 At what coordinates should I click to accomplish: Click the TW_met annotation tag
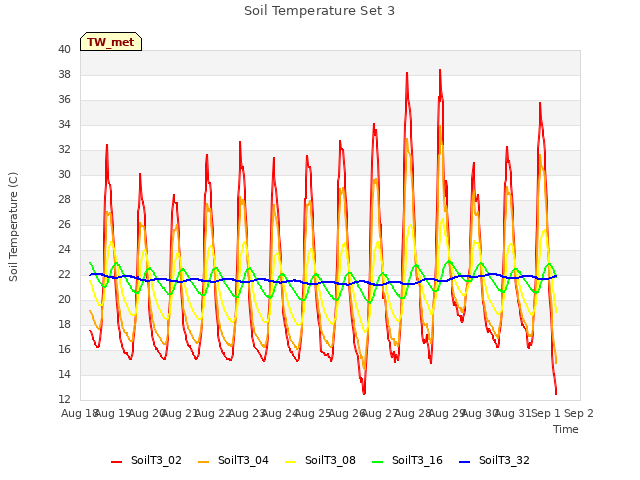click(x=111, y=42)
